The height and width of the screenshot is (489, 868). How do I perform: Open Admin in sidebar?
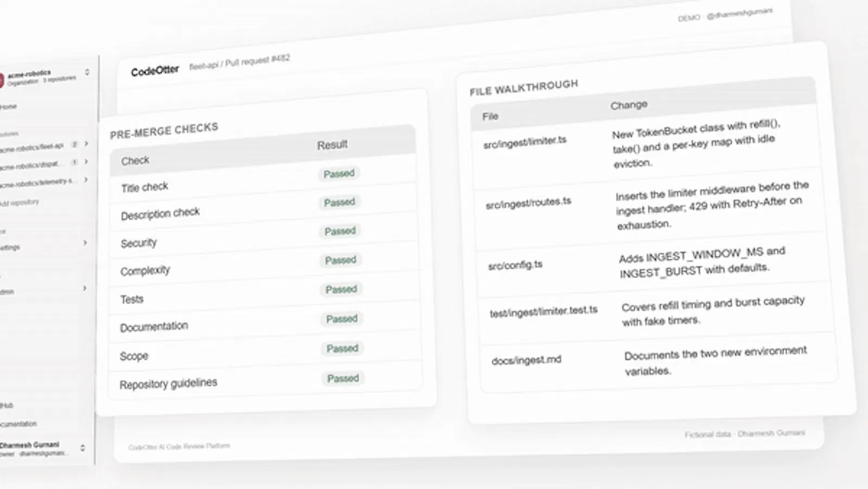pyautogui.click(x=7, y=292)
